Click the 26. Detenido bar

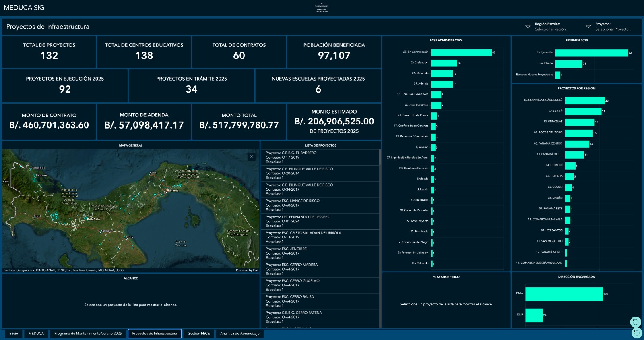coord(442,73)
